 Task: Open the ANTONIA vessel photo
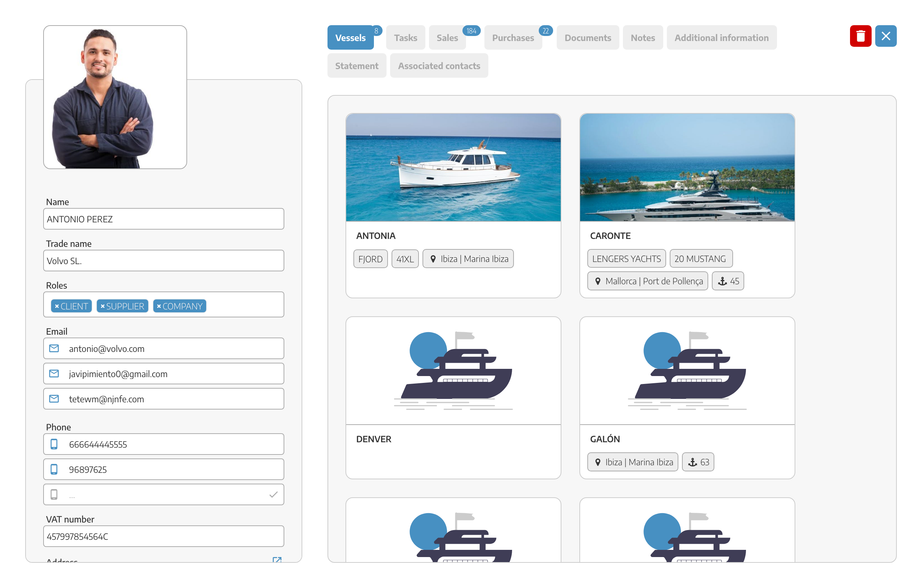(x=453, y=167)
